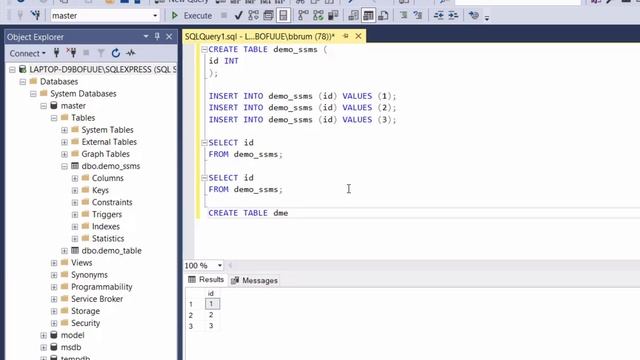
Task: Click the Filter funnel icon in Object Explorer
Action: [101, 53]
